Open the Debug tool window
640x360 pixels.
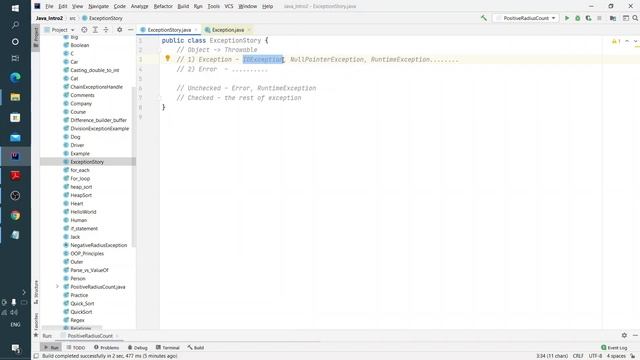(x=138, y=347)
